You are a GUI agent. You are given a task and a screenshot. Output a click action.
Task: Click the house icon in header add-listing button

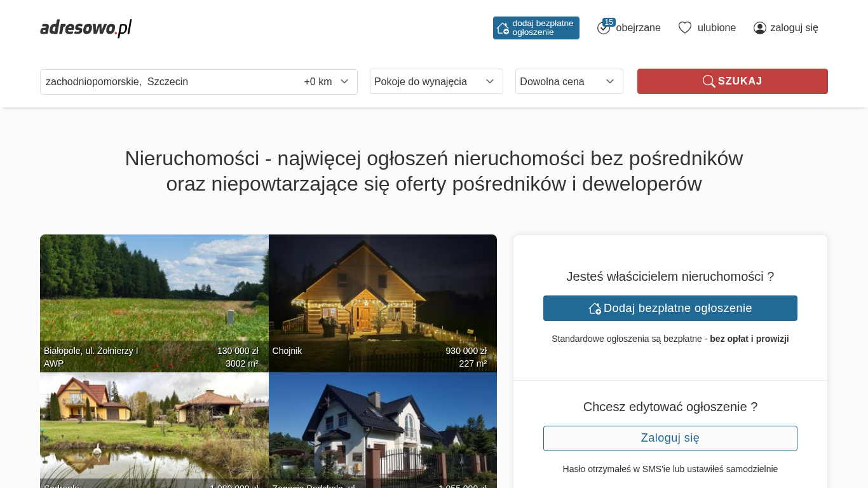[503, 28]
